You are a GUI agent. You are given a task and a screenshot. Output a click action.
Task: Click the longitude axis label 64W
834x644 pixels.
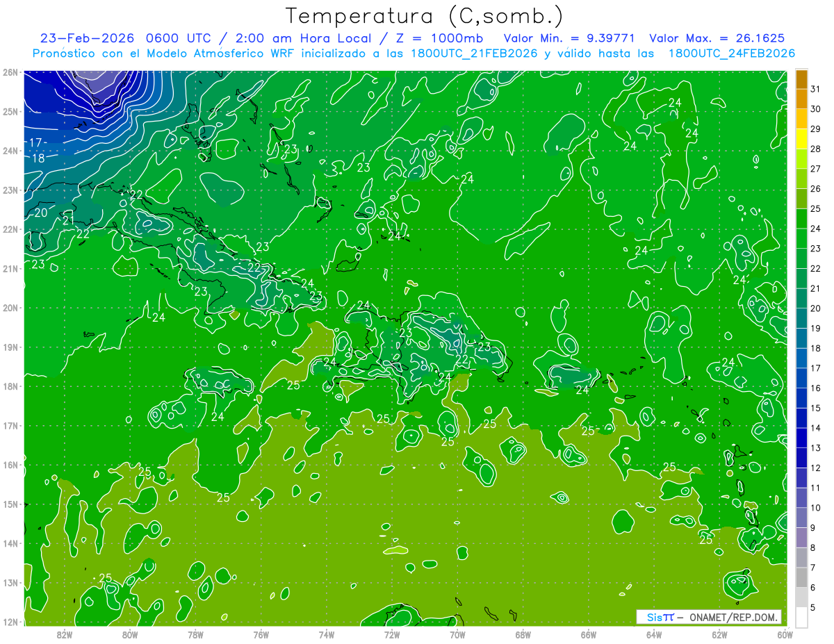[x=654, y=634]
